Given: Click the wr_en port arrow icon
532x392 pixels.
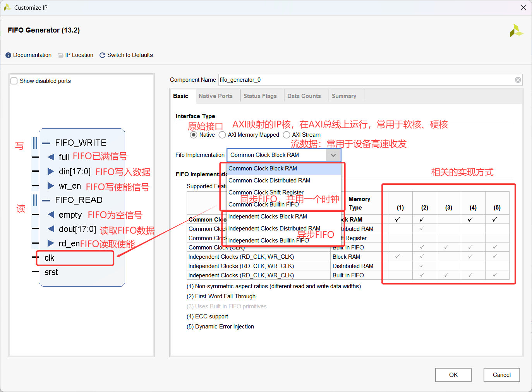Looking at the screenshot, I should coord(51,186).
